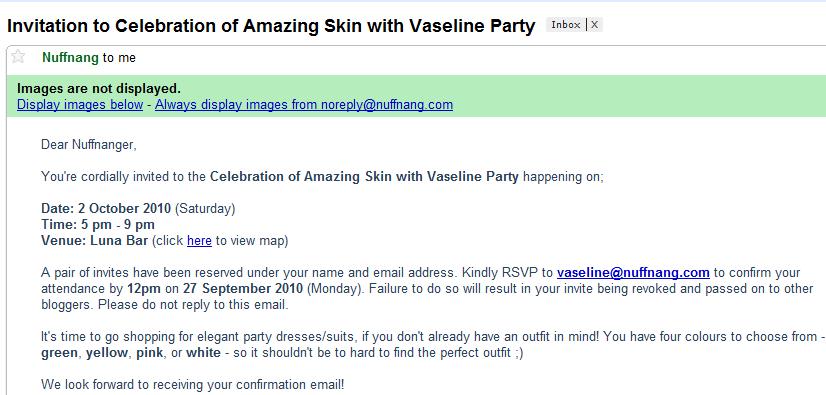826x395 pixels.
Task: Always display images from noreply@nuffnang.com
Action: click(x=304, y=105)
